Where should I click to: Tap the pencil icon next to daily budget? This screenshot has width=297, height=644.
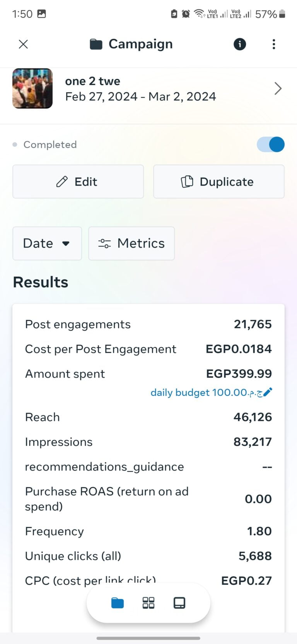point(268,392)
